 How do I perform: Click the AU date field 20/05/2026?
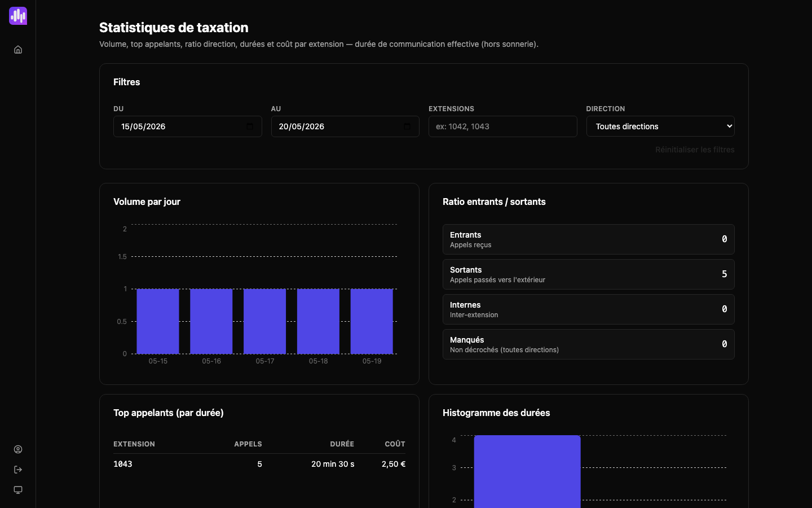[x=345, y=126]
